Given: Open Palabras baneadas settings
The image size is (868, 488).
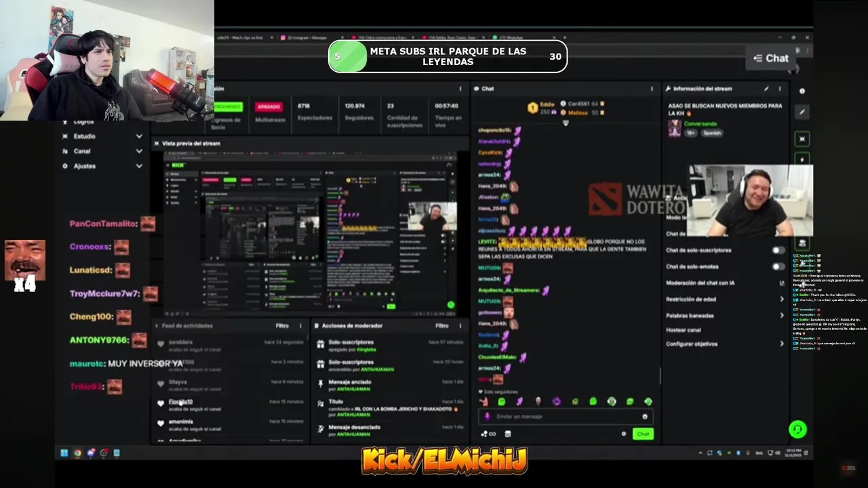Looking at the screenshot, I should (x=725, y=315).
